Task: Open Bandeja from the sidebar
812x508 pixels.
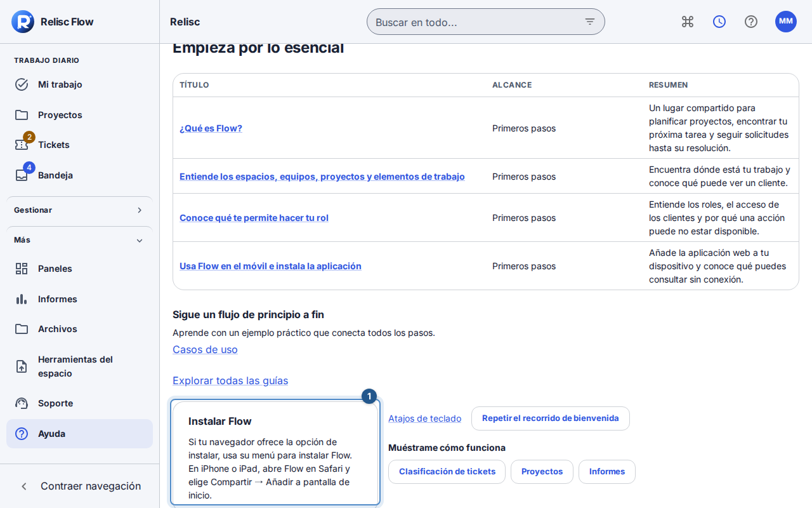Action: (79, 175)
